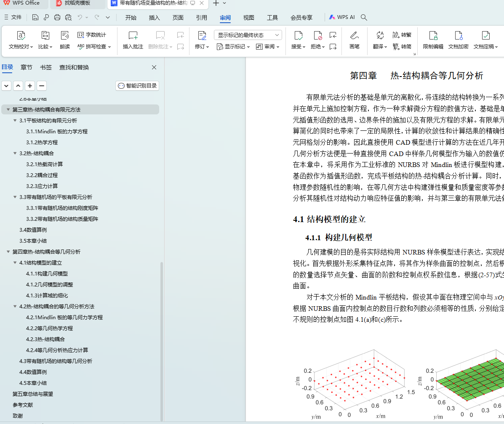This screenshot has height=424, width=504.
Task: Collapse 第三章热-结构耦合有限元方法 in outline
Action: click(x=8, y=109)
